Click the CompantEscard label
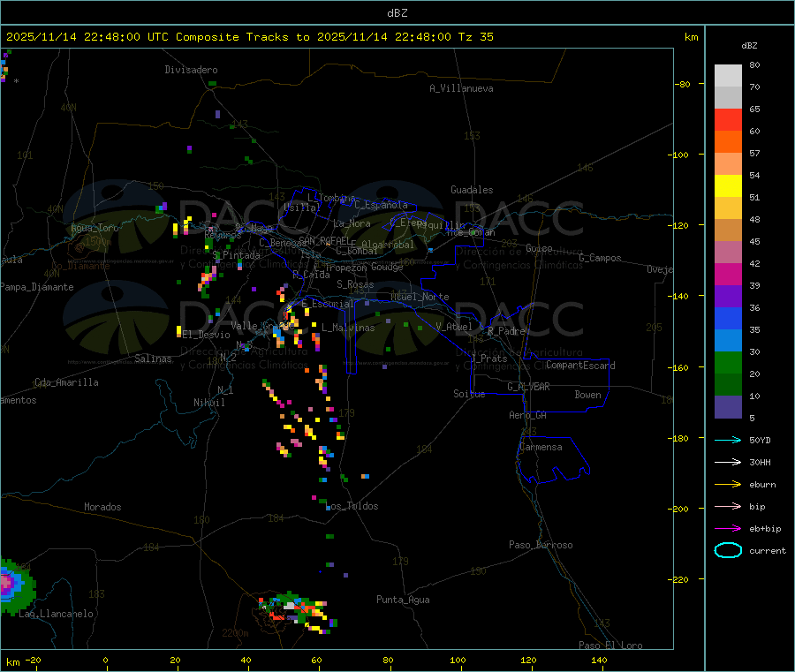Viewport: 795px width, 672px height. 580,365
